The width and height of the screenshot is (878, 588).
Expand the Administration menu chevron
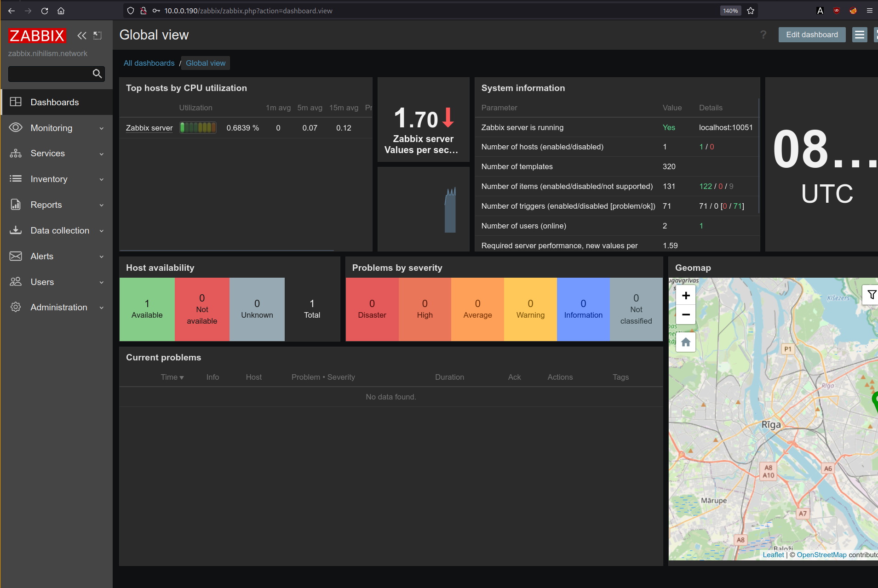pos(102,308)
